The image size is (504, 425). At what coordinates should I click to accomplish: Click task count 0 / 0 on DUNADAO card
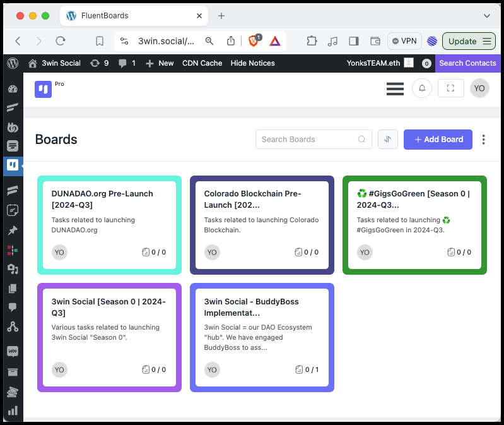154,252
